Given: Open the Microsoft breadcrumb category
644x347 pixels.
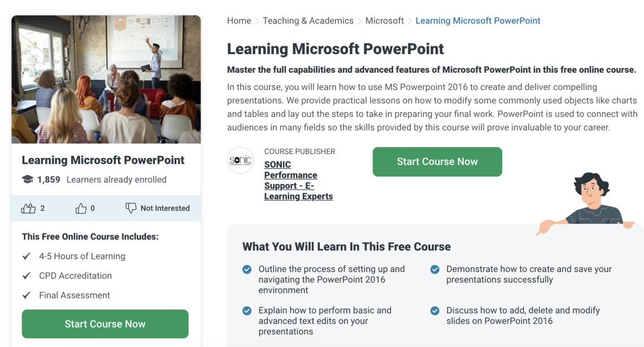Looking at the screenshot, I should tap(385, 20).
